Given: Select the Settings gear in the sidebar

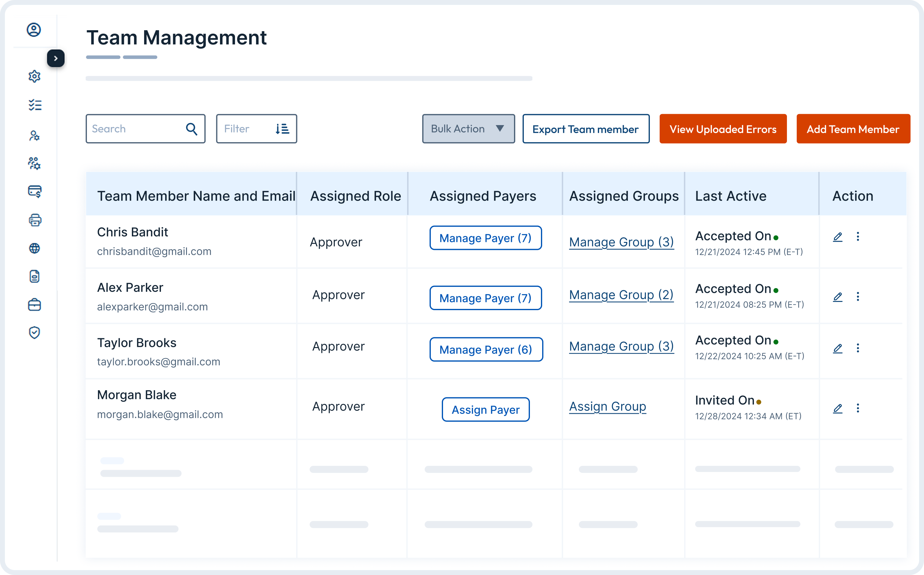Looking at the screenshot, I should tap(35, 76).
